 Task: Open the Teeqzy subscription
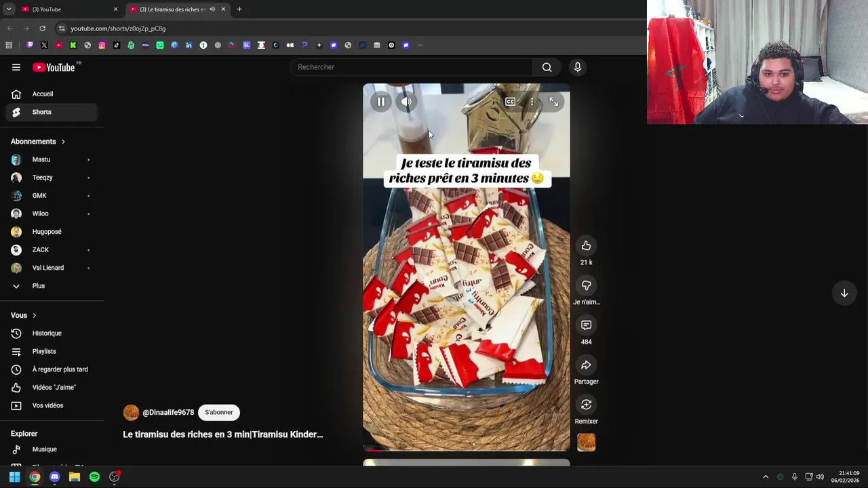point(52,178)
